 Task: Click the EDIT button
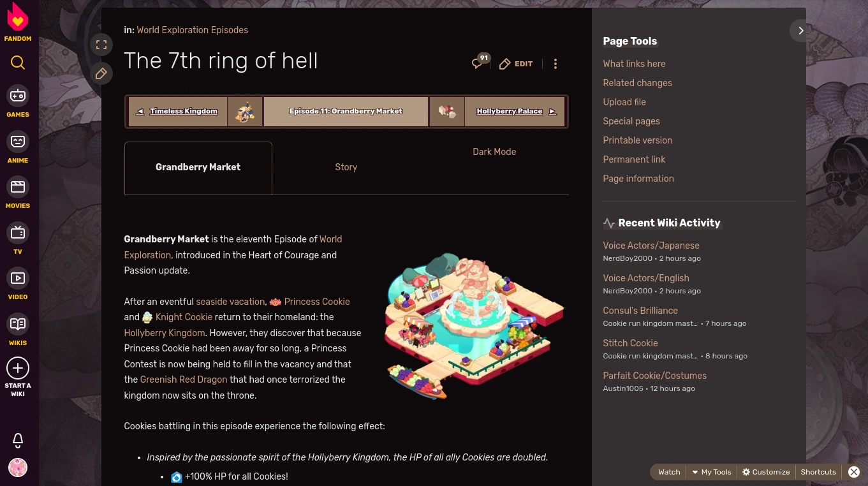click(x=516, y=64)
